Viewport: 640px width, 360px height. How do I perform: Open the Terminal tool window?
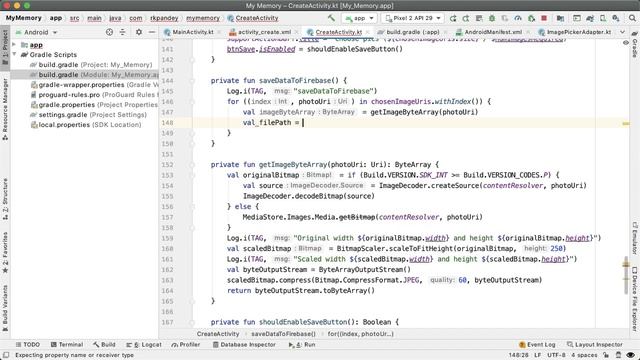67,344
